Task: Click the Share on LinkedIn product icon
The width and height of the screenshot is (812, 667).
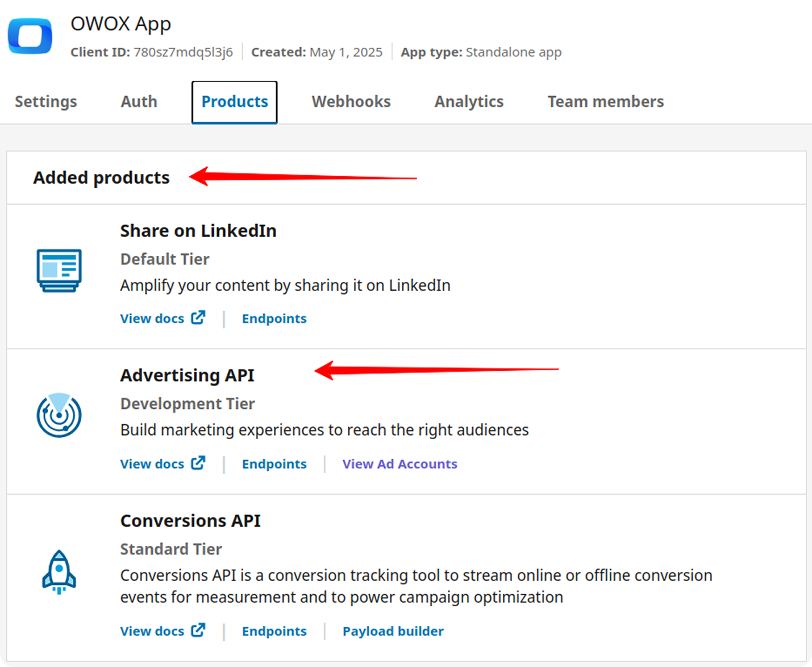Action: pyautogui.click(x=59, y=271)
